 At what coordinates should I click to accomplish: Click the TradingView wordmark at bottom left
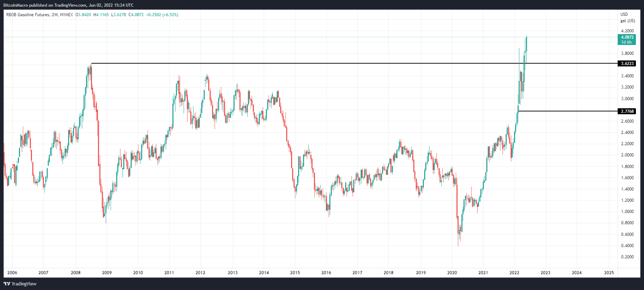pyautogui.click(x=24, y=284)
